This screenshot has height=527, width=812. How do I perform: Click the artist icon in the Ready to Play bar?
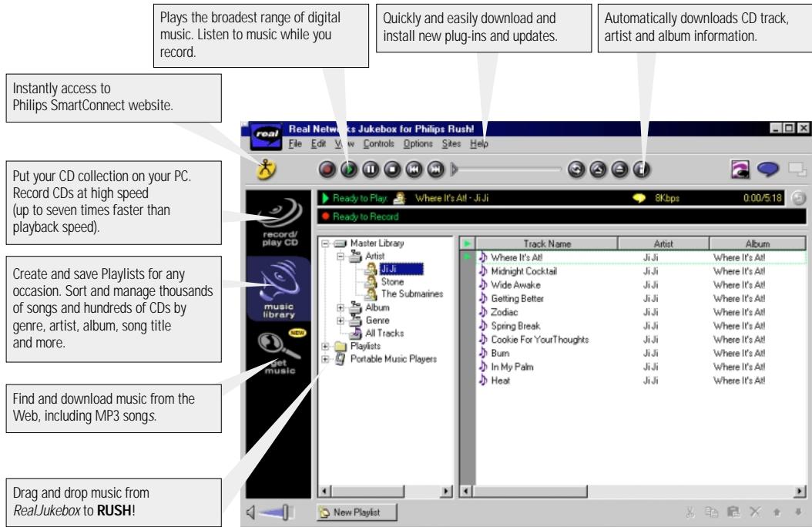[x=399, y=198]
